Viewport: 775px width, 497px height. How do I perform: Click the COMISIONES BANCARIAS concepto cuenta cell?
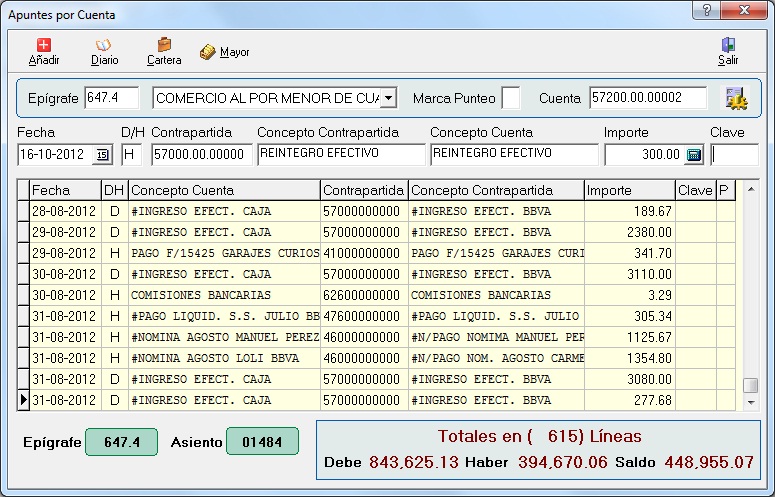tap(224, 295)
